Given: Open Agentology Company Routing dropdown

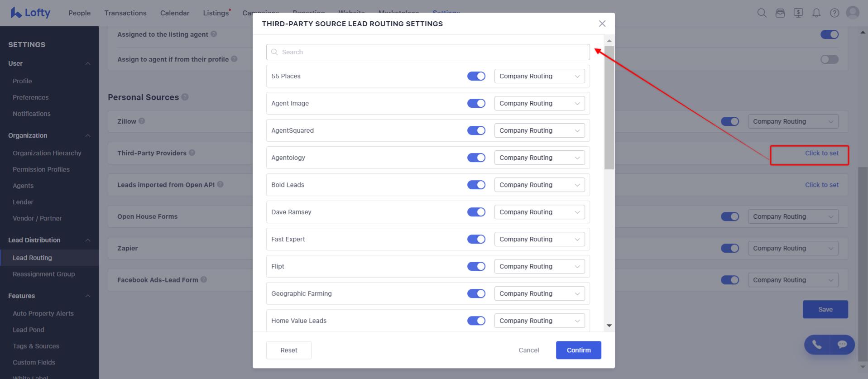Looking at the screenshot, I should (x=540, y=158).
